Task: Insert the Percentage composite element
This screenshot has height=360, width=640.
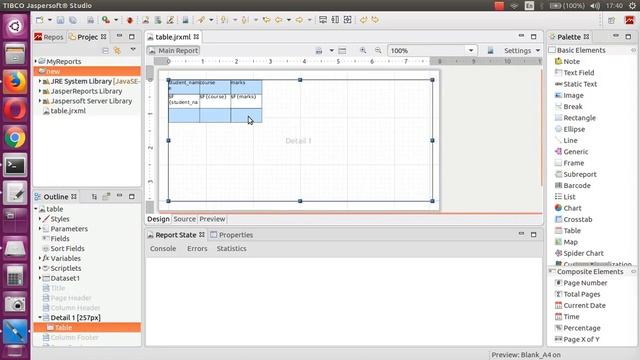Action: [x=578, y=328]
